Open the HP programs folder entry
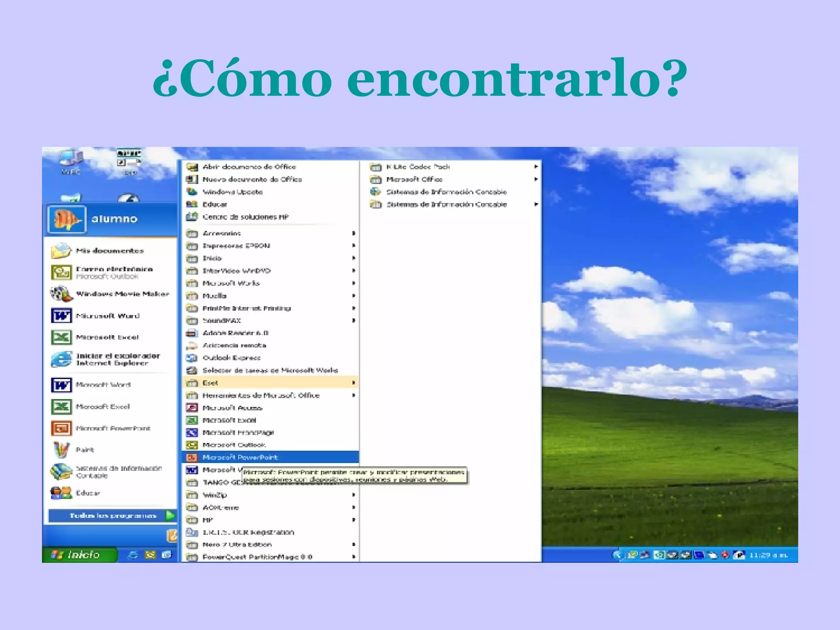This screenshot has height=630, width=840. (270, 520)
